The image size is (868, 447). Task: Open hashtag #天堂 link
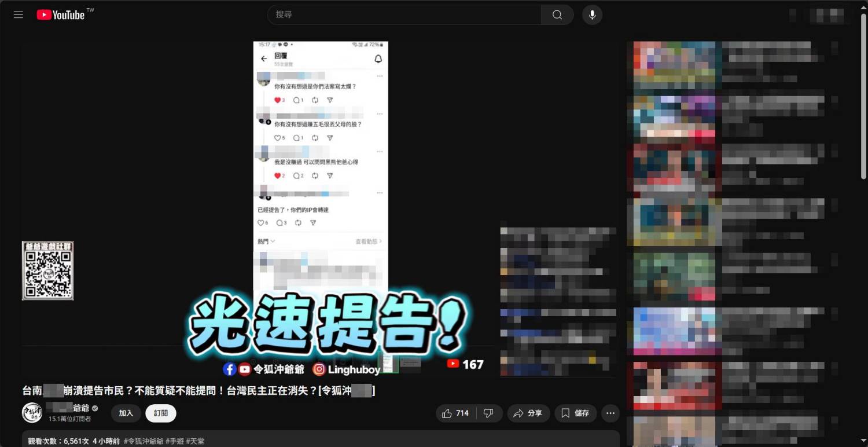195,441
